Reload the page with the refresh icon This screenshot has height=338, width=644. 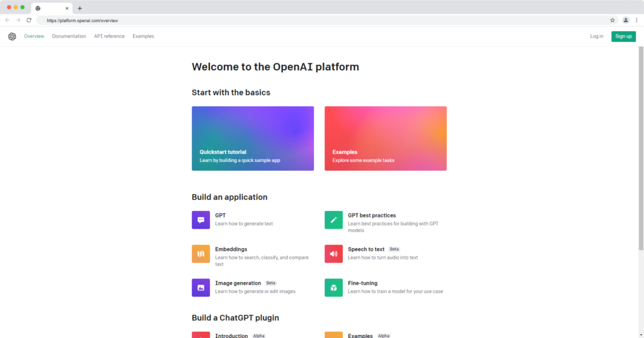click(x=29, y=20)
